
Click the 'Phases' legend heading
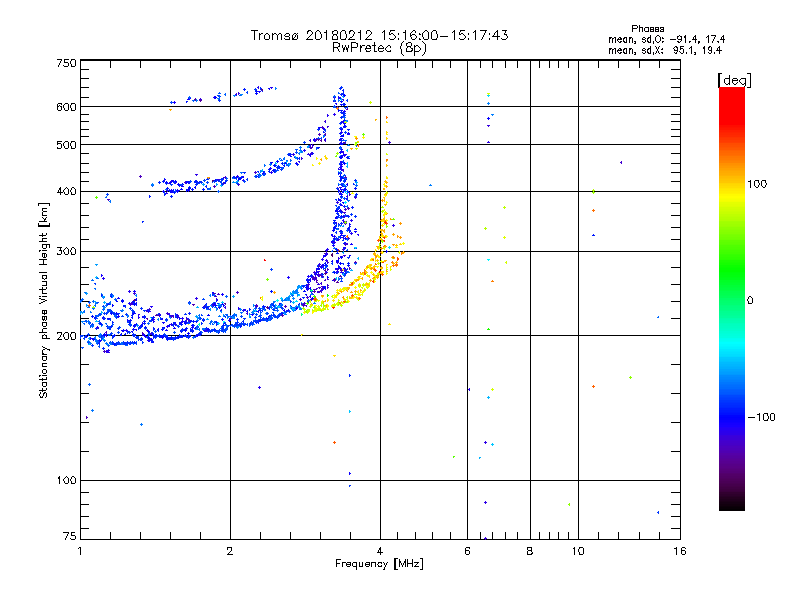point(647,29)
